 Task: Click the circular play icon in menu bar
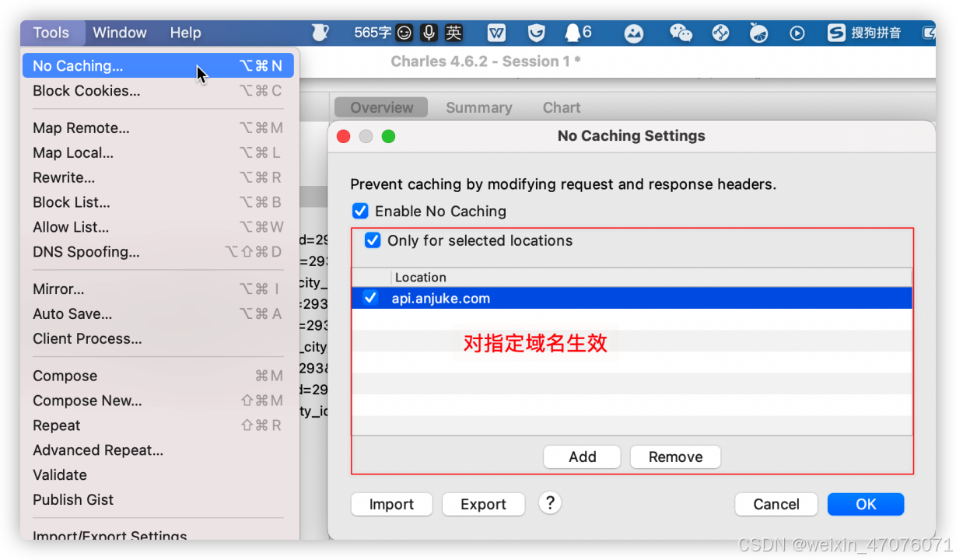pyautogui.click(x=797, y=33)
